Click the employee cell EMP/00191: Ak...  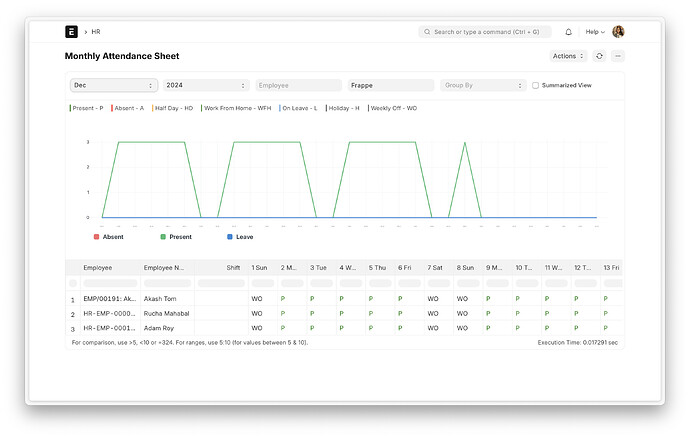tap(110, 298)
